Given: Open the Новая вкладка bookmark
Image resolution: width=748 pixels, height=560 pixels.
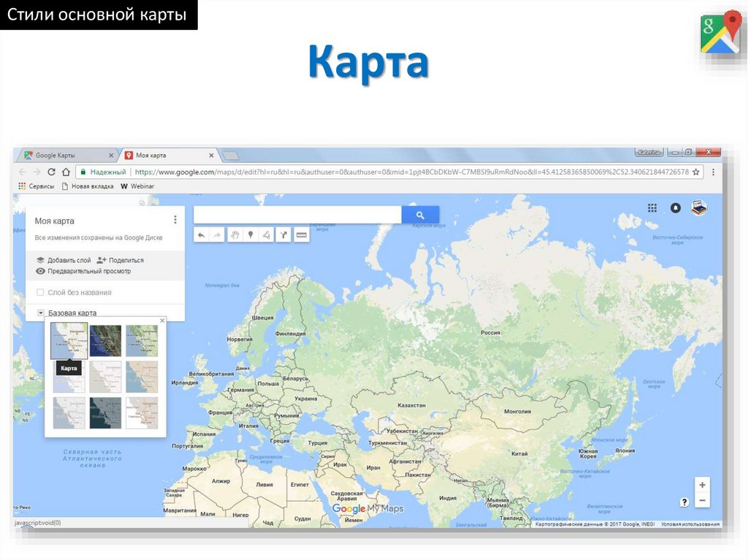Looking at the screenshot, I should 88,186.
